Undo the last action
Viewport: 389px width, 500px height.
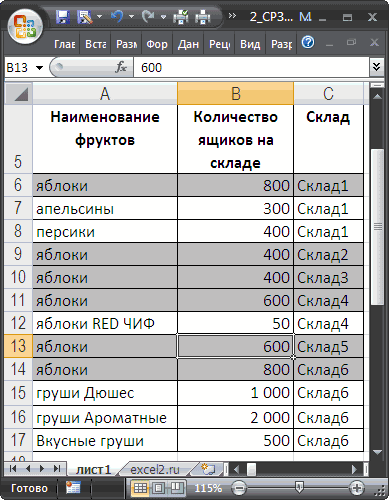117,16
